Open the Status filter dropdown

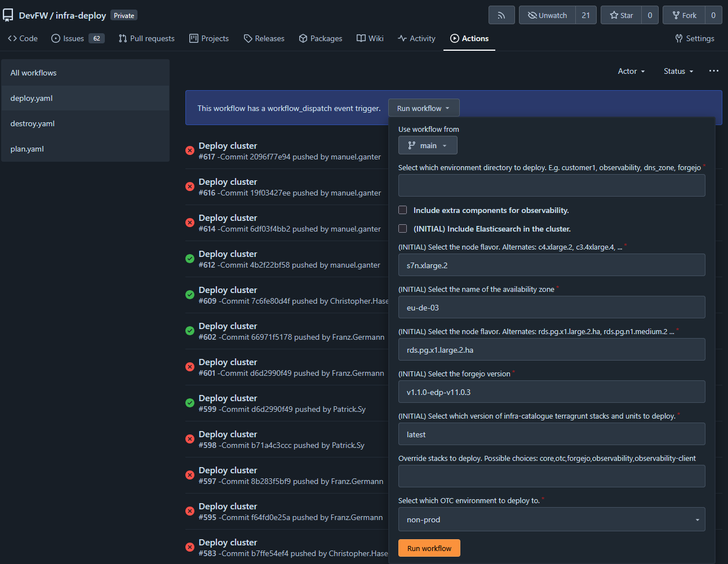(x=678, y=71)
